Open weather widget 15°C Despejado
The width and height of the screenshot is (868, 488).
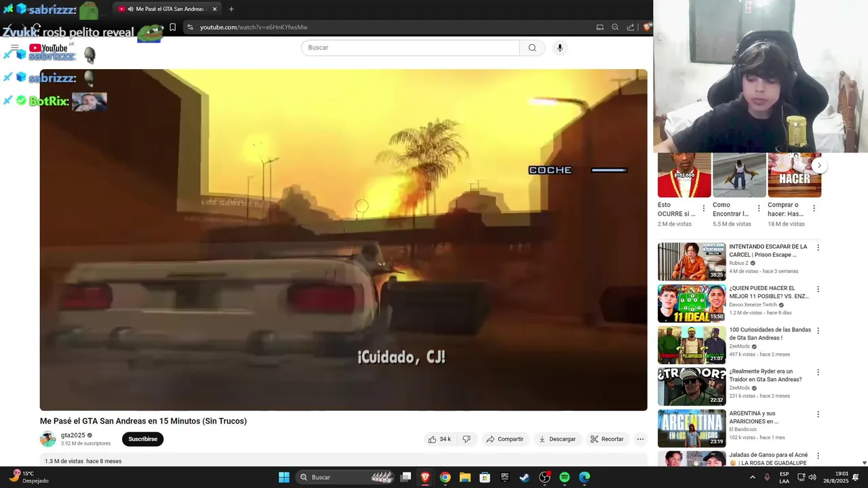pyautogui.click(x=28, y=477)
